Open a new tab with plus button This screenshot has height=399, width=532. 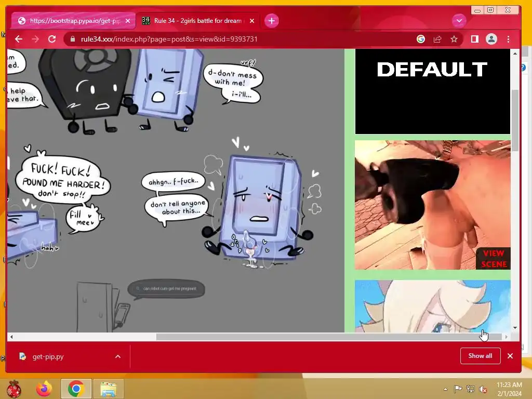[x=271, y=21]
